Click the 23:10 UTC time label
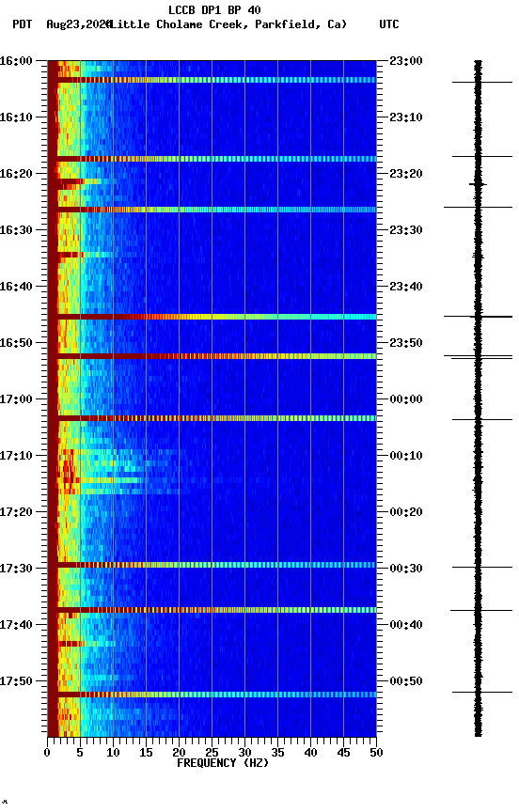The height and width of the screenshot is (812, 519). pyautogui.click(x=406, y=117)
